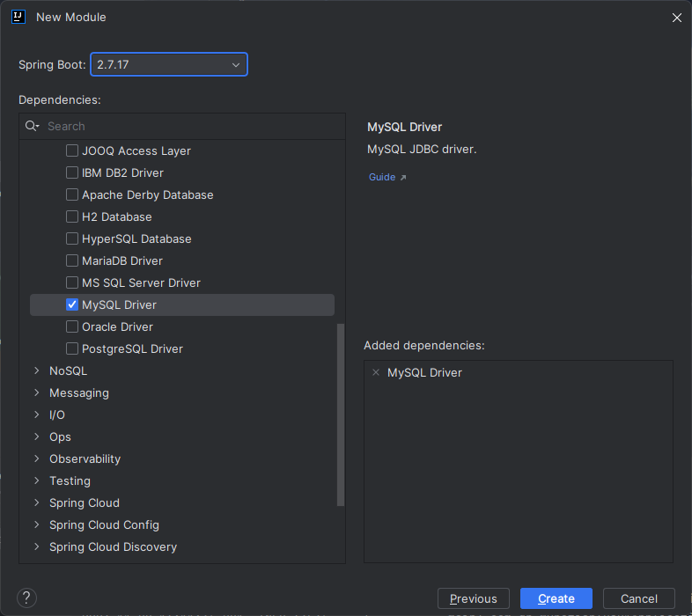Expand the Spring Cloud Config category

tap(37, 524)
